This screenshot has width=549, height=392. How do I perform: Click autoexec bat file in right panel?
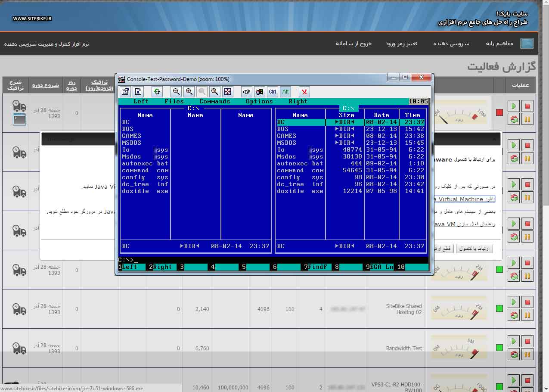pyautogui.click(x=300, y=163)
